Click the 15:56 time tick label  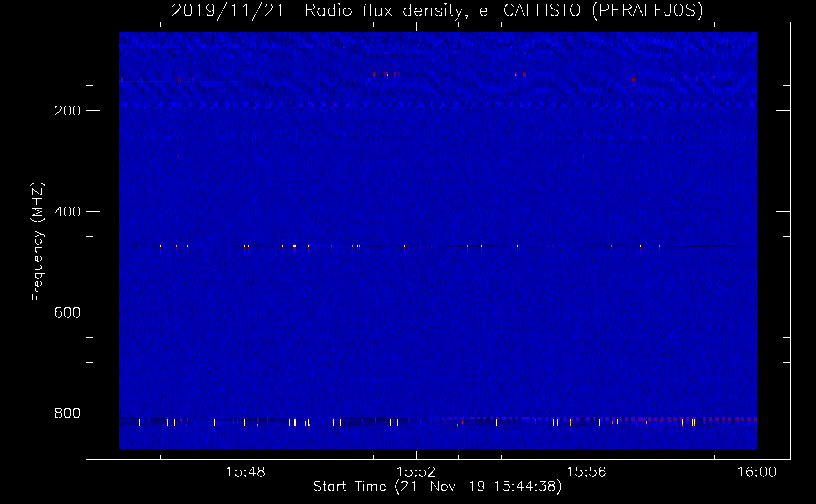[x=587, y=472]
